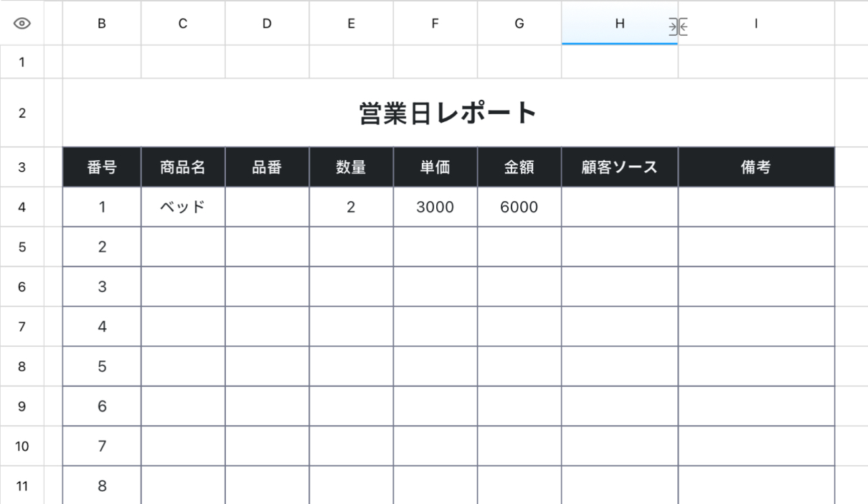The image size is (868, 504).
Task: Click empty 品番 cell in ベッド row
Action: [x=267, y=207]
